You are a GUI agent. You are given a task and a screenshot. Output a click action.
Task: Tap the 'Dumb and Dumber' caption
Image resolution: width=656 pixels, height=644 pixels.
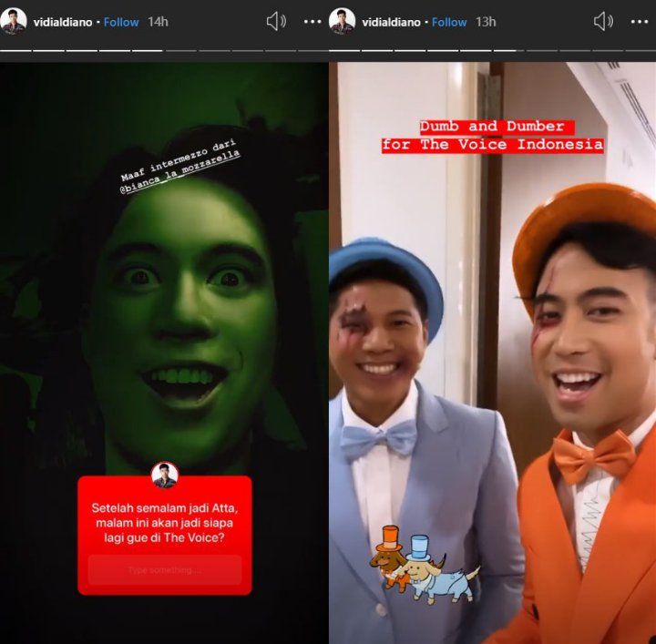tap(497, 128)
